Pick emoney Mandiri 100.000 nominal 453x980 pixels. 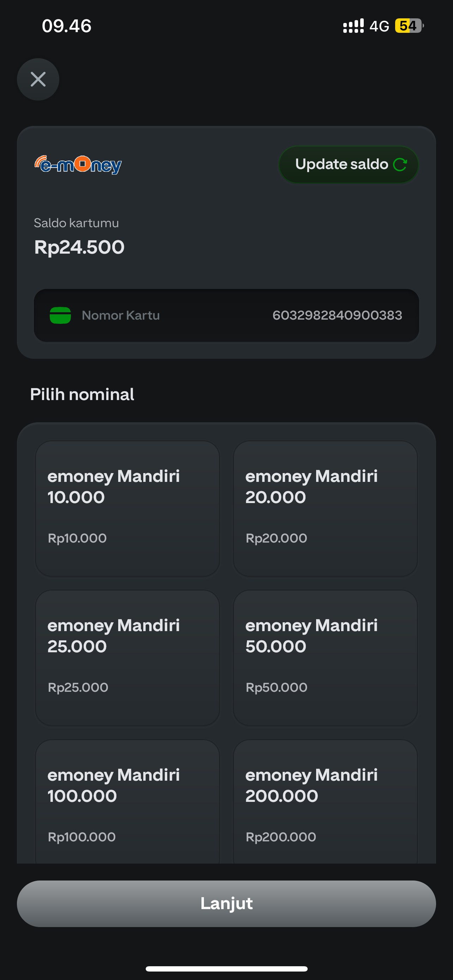(127, 803)
